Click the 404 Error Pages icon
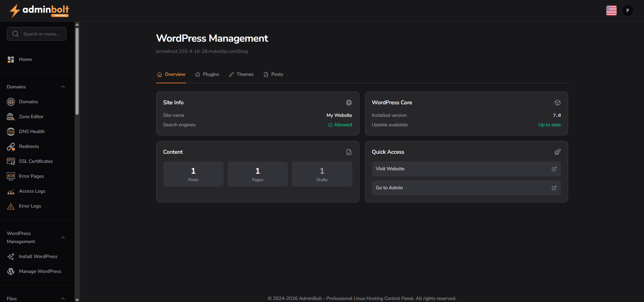Viewport: 644px width, 302px height. (11, 176)
